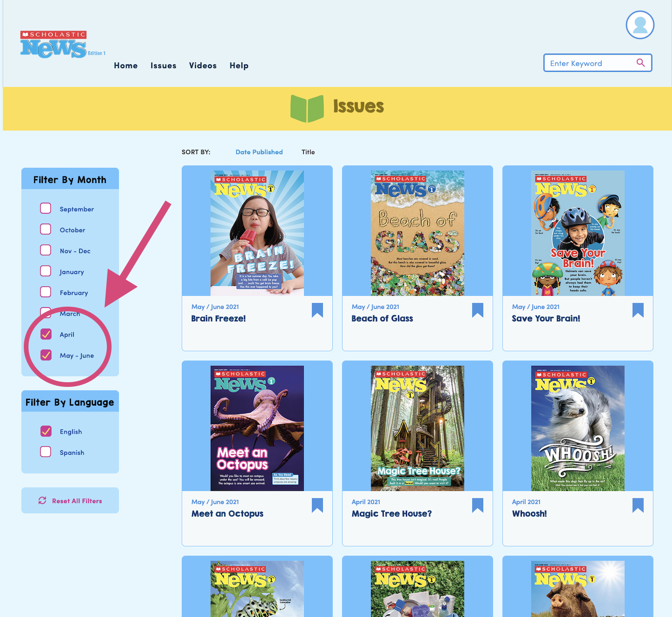Bookmark the Save Your Brain! issue
The width and height of the screenshot is (672, 617).
tap(638, 310)
